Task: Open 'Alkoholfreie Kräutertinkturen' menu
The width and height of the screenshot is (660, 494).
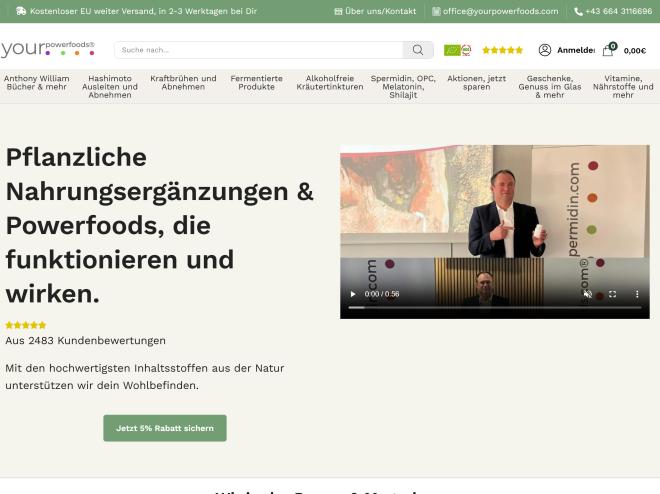Action: [330, 82]
